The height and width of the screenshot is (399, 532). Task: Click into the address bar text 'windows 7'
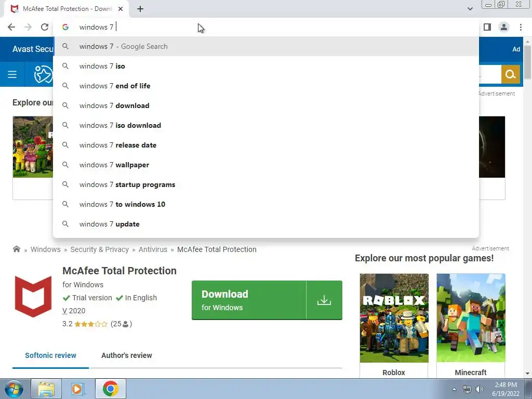pyautogui.click(x=96, y=27)
